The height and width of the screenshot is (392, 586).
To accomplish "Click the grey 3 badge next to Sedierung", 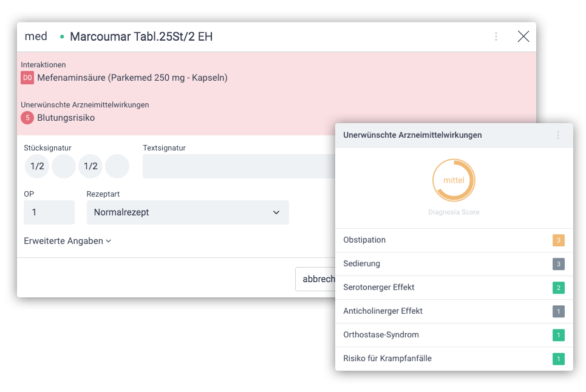I will [x=558, y=264].
